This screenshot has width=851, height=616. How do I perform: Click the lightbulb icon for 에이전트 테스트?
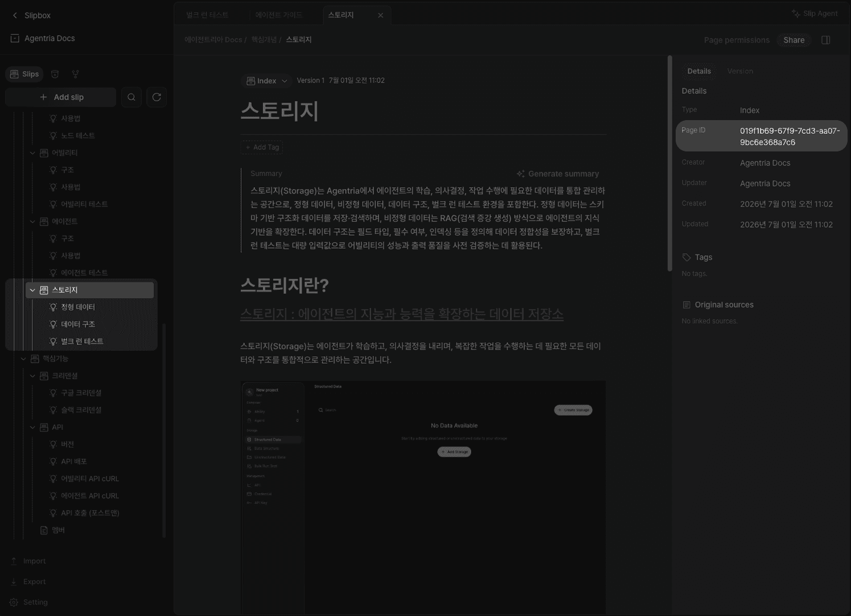(x=53, y=273)
